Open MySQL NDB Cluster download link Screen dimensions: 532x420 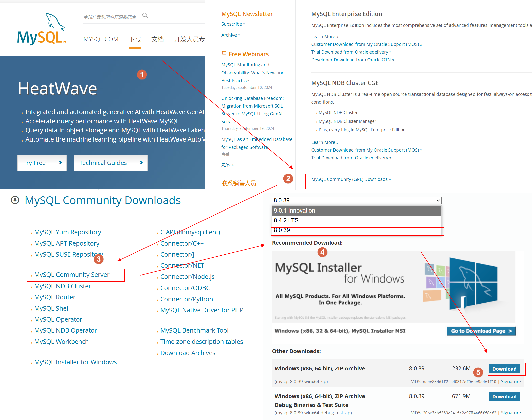63,286
